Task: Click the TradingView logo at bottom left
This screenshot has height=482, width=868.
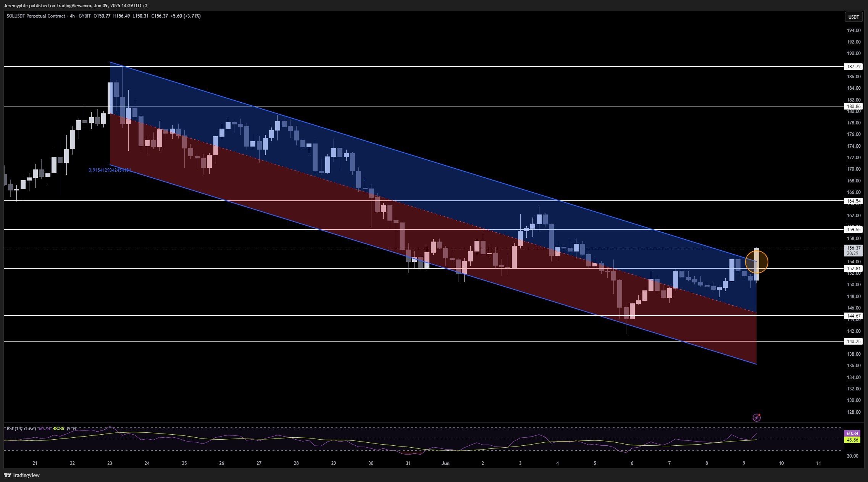Action: click(22, 475)
